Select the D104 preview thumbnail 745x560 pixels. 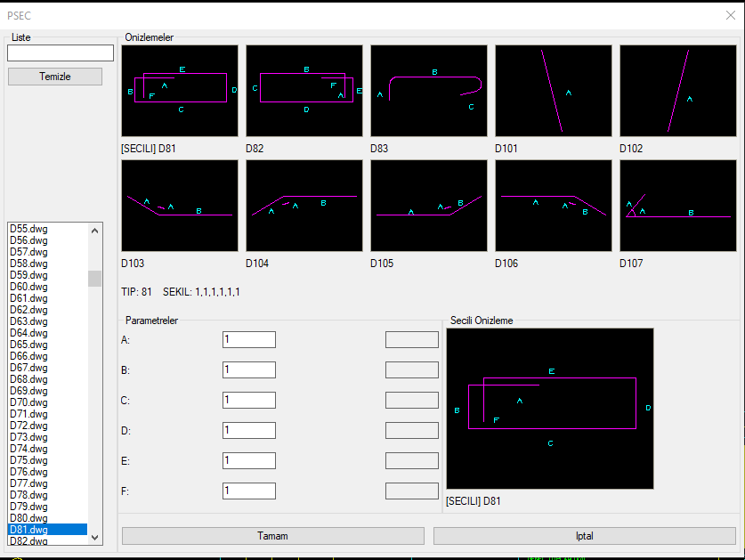304,206
